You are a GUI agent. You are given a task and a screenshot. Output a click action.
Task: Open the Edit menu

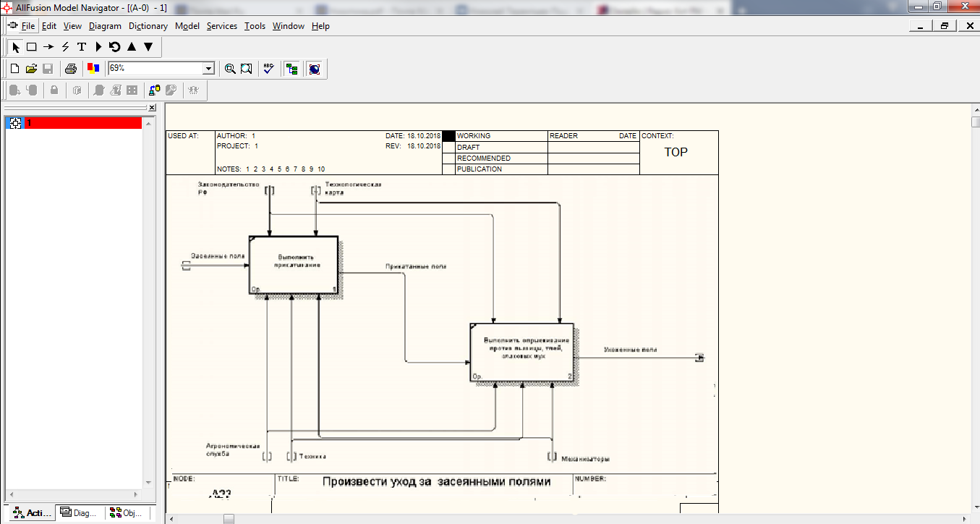(x=49, y=26)
